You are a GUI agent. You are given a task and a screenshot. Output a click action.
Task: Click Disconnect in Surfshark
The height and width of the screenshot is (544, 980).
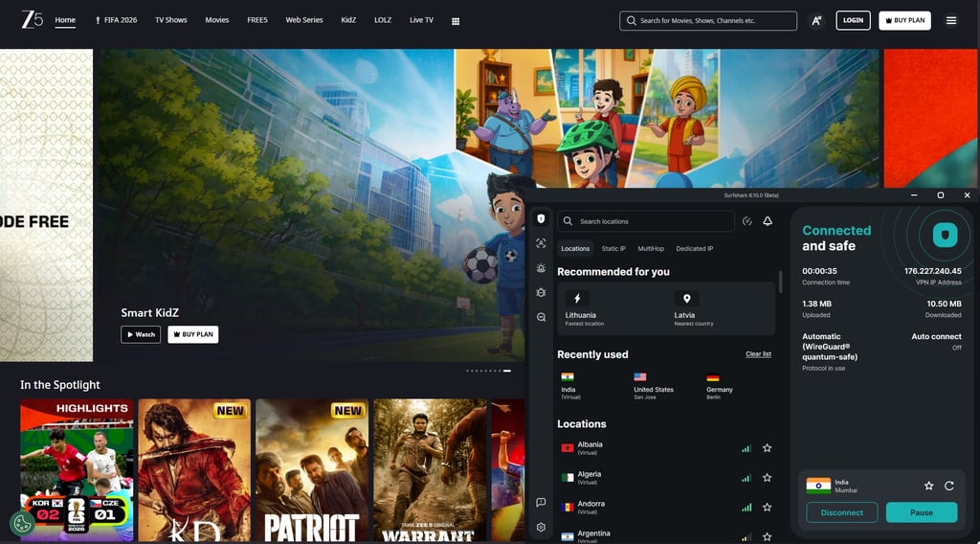click(842, 512)
